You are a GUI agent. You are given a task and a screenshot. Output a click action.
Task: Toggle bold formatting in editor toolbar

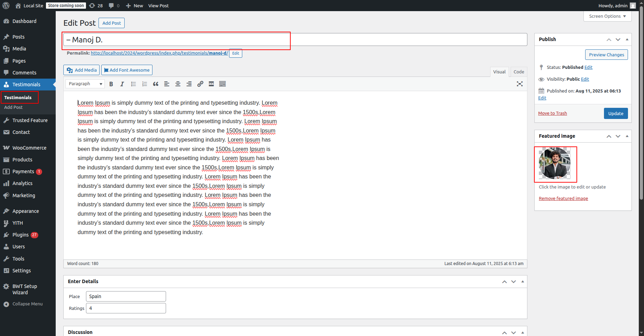tap(111, 84)
